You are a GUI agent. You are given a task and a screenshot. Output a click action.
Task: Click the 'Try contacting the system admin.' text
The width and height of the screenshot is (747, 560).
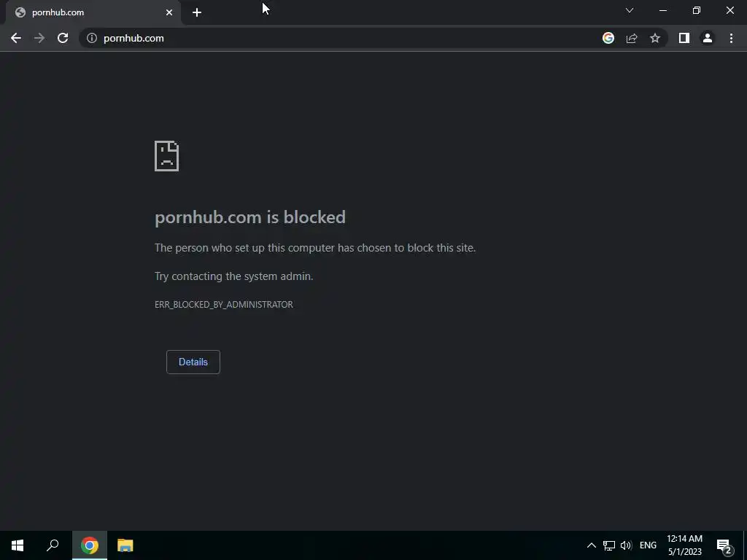point(234,276)
